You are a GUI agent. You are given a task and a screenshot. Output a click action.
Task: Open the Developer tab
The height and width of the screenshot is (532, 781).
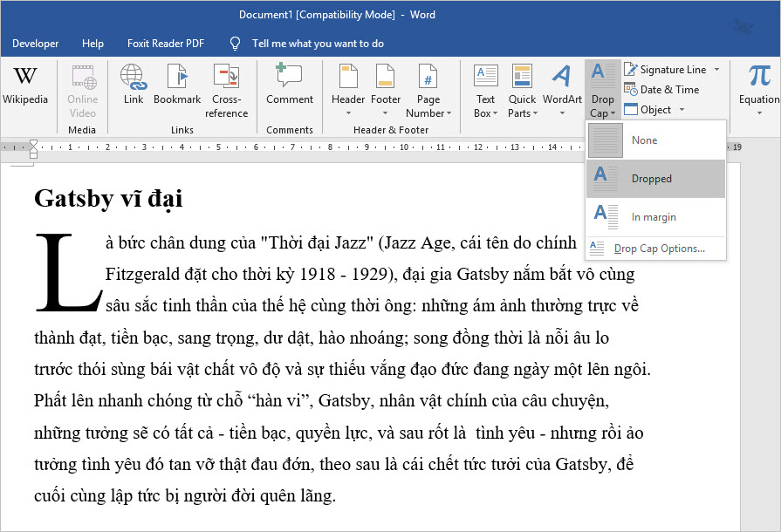click(36, 44)
